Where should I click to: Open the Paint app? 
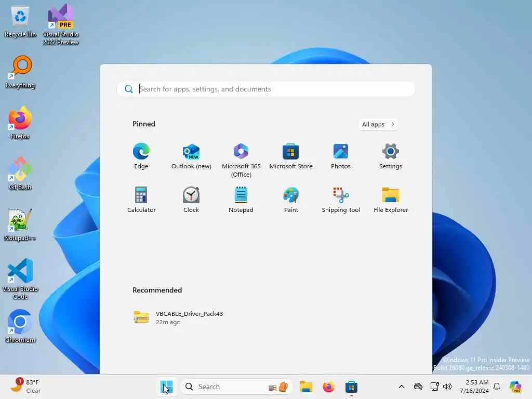pyautogui.click(x=291, y=200)
